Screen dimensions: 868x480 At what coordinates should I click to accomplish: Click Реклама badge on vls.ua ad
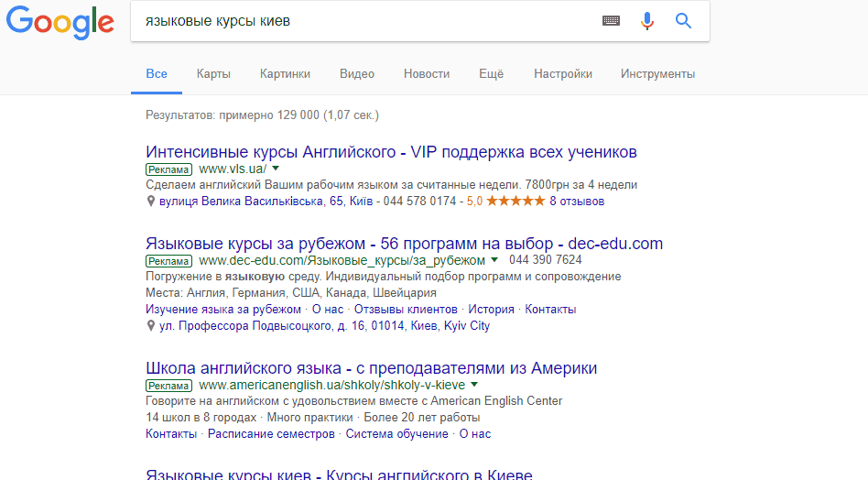click(x=168, y=169)
